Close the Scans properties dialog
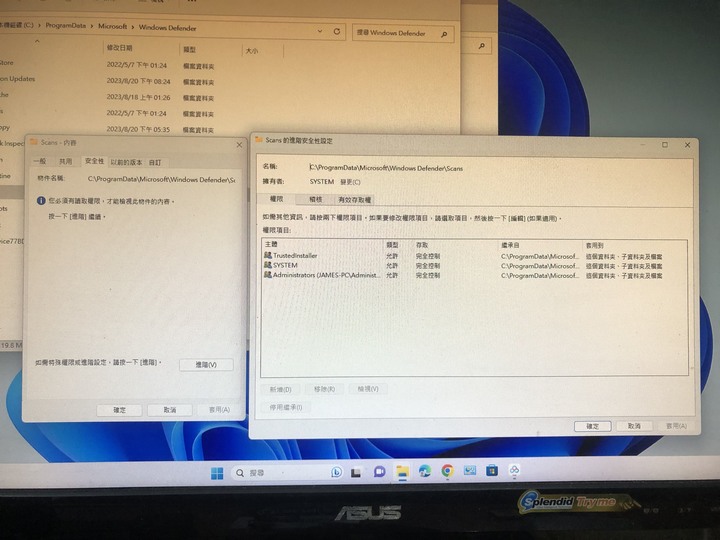The image size is (720, 540). (239, 145)
